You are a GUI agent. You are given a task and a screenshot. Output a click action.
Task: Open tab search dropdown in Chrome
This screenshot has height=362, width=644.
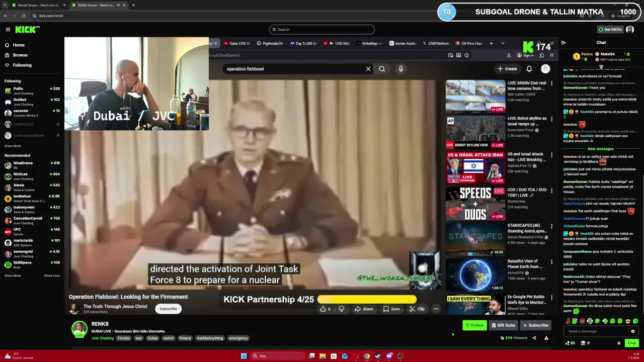(5, 5)
